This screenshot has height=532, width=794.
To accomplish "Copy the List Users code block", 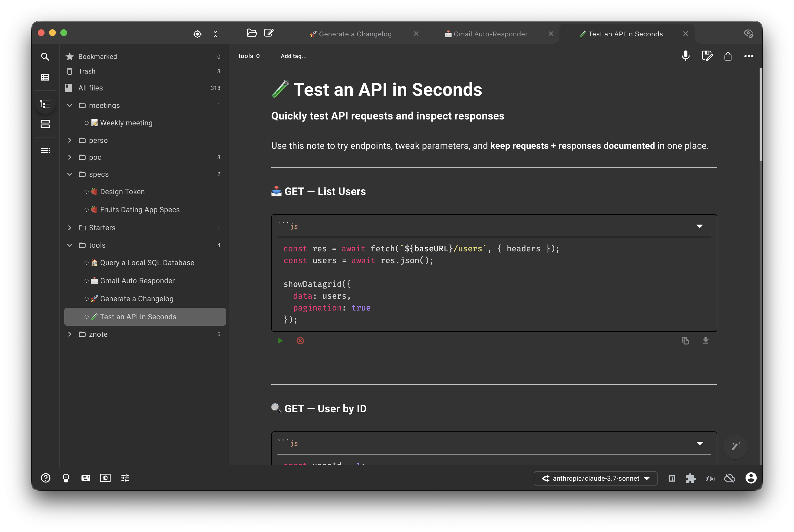I will click(x=685, y=341).
